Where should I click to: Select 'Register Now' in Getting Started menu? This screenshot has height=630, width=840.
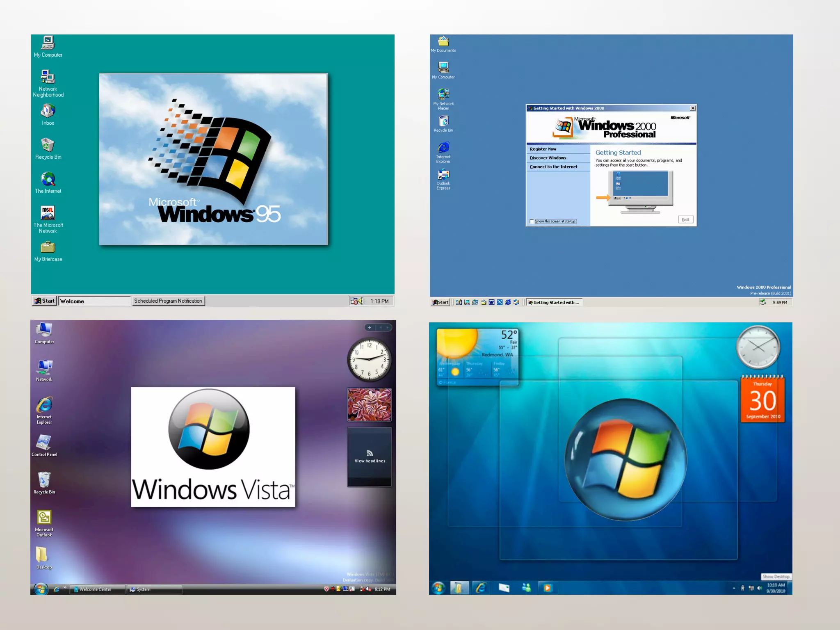point(543,149)
